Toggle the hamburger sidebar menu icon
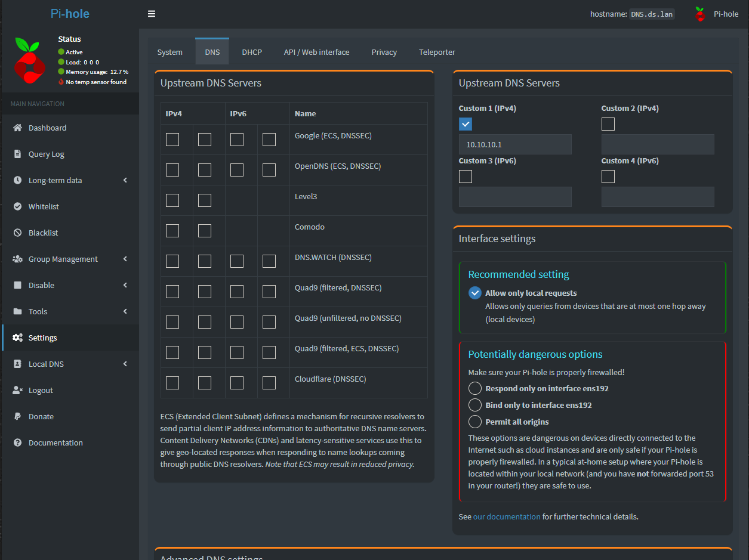This screenshot has height=560, width=749. coord(152,14)
